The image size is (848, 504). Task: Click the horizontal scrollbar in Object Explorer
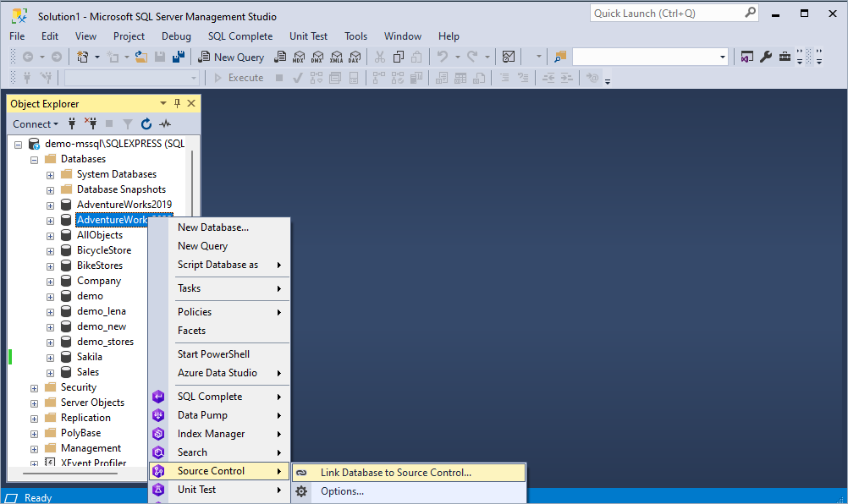[70, 474]
